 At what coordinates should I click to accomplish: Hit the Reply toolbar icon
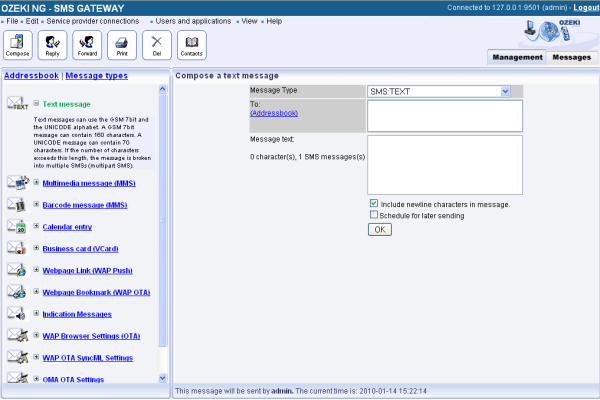click(52, 45)
